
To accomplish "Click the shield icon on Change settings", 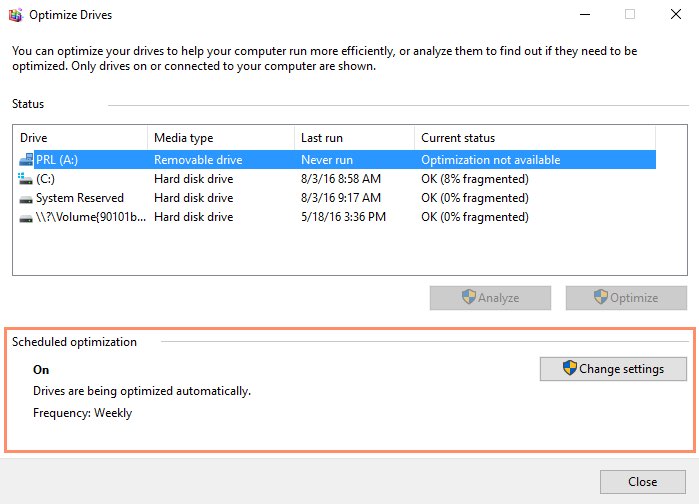I will (570, 369).
